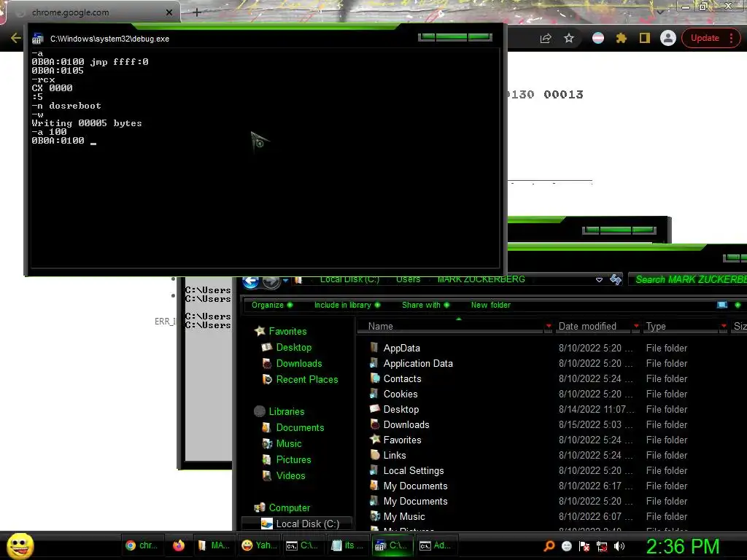
Task: Open the Music library
Action: click(x=289, y=443)
